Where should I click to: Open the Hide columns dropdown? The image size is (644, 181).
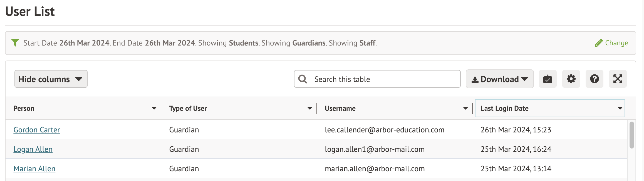click(51, 79)
